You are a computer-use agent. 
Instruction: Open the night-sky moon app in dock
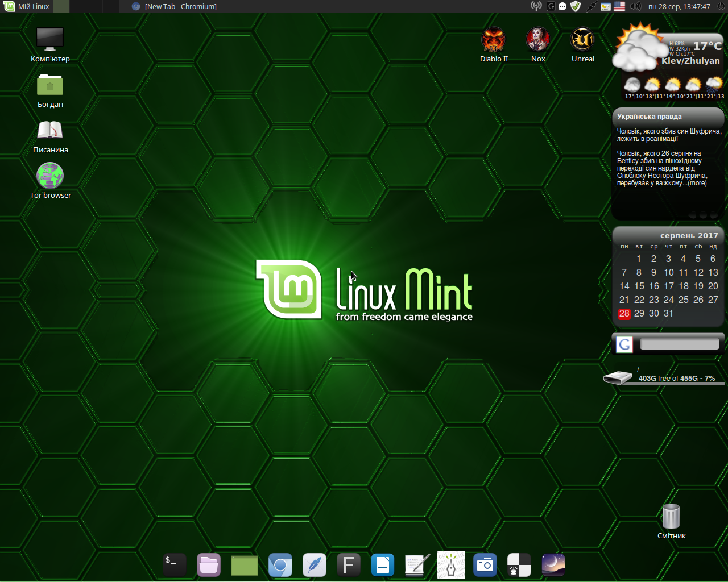[553, 565]
